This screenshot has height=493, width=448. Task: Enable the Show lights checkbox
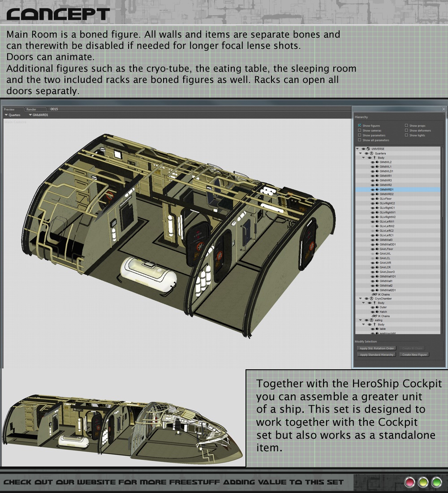pos(406,135)
